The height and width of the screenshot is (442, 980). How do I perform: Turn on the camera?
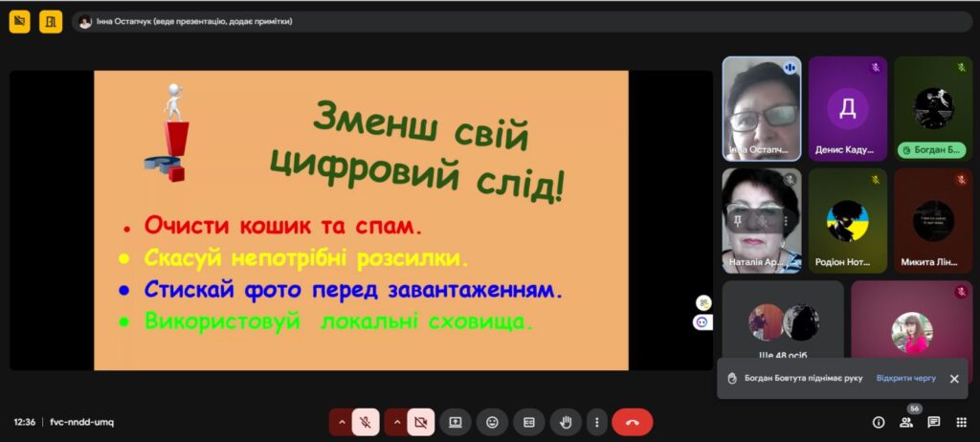[419, 422]
